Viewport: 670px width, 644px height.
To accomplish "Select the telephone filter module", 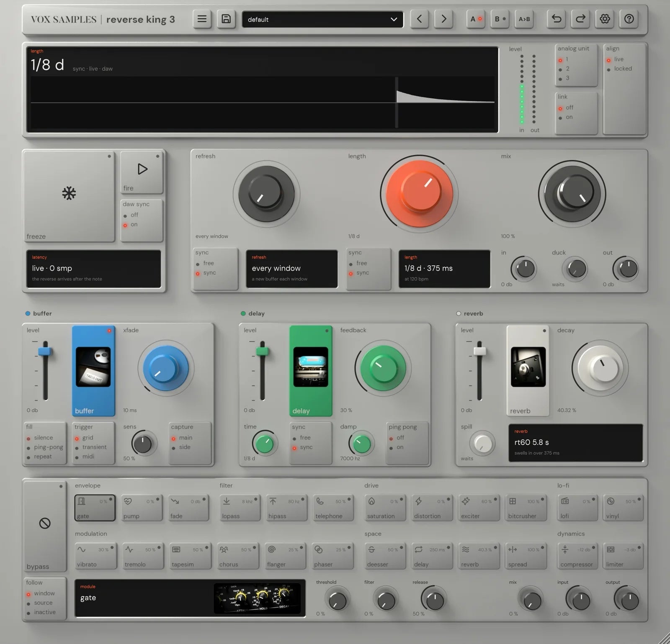I will 333,508.
